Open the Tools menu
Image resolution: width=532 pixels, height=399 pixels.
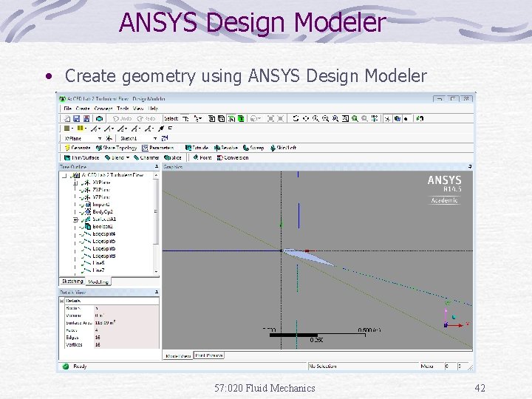pyautogui.click(x=123, y=109)
